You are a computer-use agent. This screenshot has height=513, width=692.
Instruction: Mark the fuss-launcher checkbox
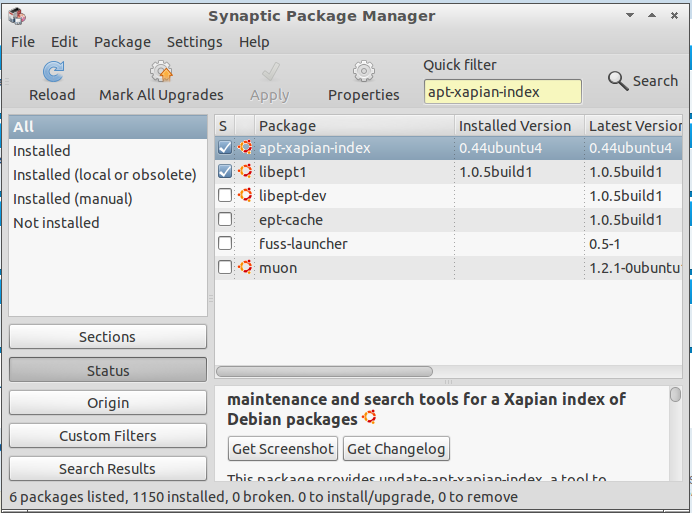[x=225, y=243]
